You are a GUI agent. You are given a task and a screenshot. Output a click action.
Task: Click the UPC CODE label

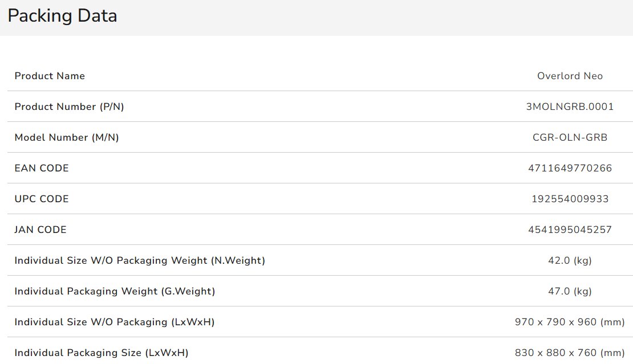click(42, 199)
